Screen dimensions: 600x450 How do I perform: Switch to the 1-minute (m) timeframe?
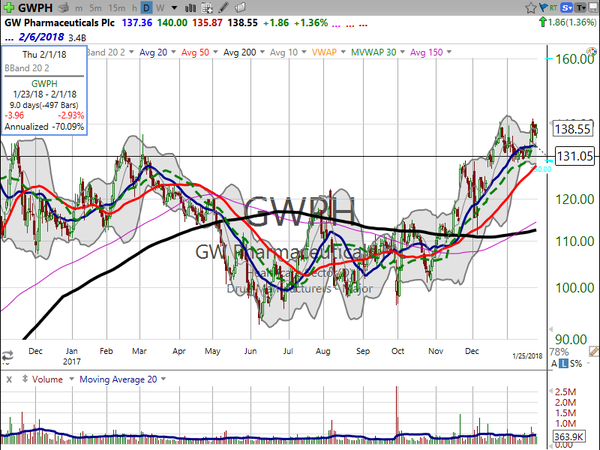point(78,8)
